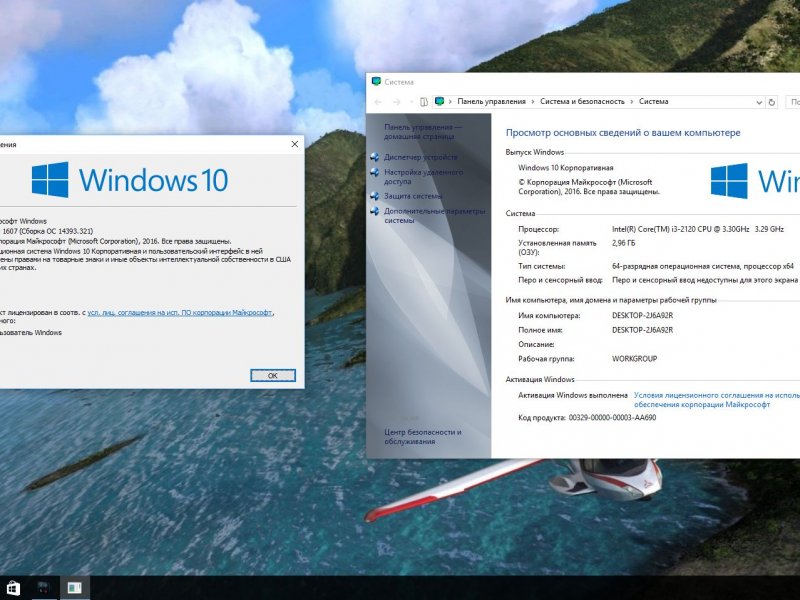The image size is (800, 600).
Task: Click the computer icon in the address bar
Action: pyautogui.click(x=439, y=102)
